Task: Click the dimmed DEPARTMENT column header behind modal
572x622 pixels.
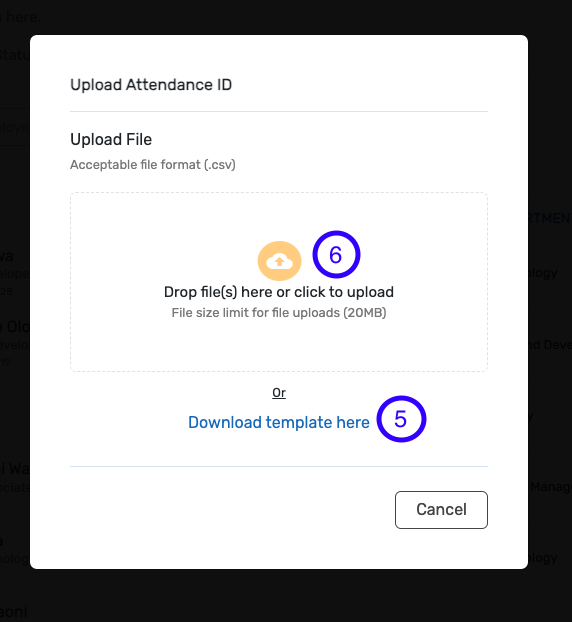Action: pos(550,218)
